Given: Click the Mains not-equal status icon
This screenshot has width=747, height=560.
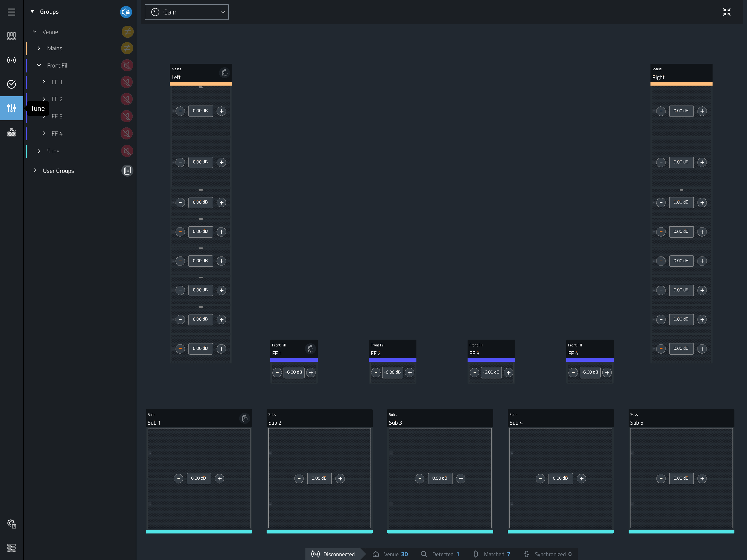Looking at the screenshot, I should pos(127,48).
